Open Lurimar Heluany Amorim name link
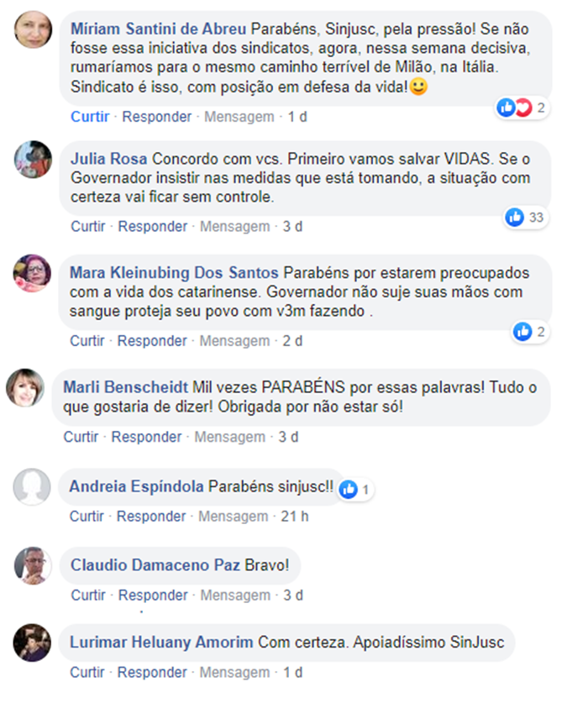The width and height of the screenshot is (588, 703). pyautogui.click(x=161, y=642)
